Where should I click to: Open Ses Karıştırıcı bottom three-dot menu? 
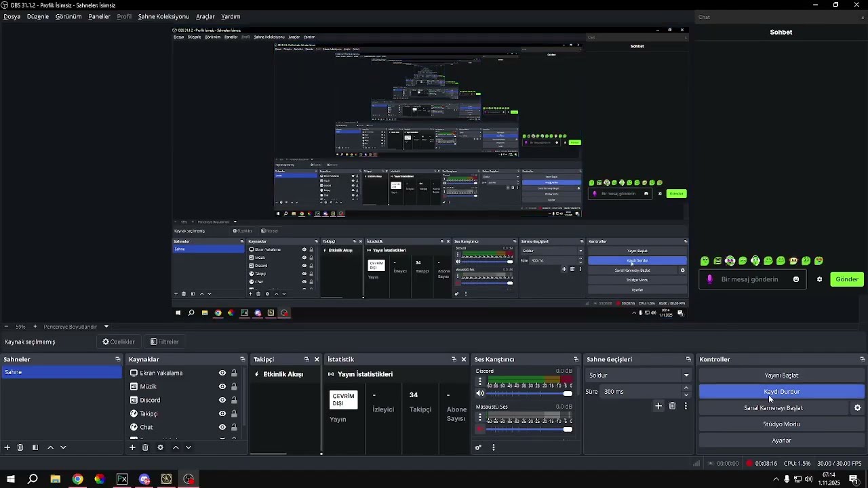tap(494, 447)
